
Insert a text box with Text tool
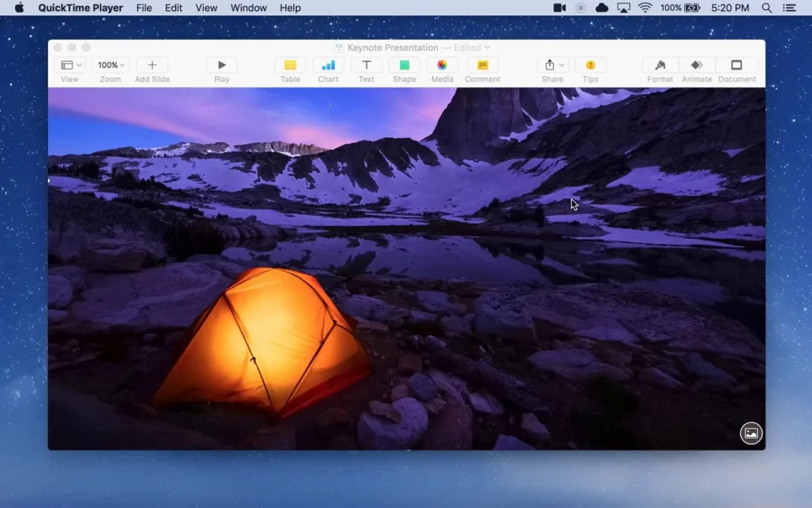[366, 66]
